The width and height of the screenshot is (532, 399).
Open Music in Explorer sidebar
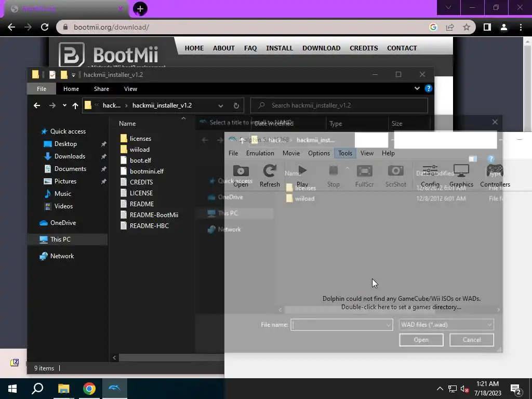click(58, 194)
